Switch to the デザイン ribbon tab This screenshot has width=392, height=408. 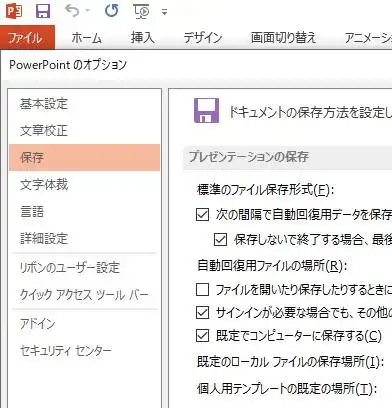coord(203,38)
